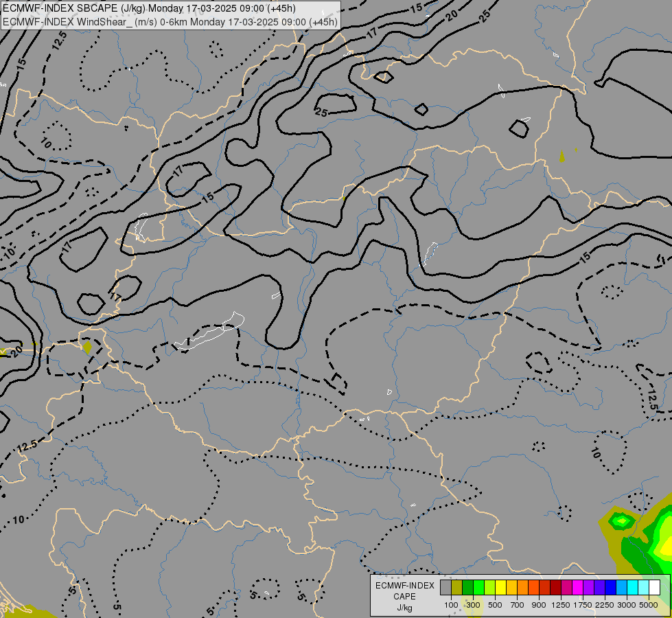This screenshot has width=672, height=618.
Task: Select the orange swatch after 700
Action: tap(522, 588)
